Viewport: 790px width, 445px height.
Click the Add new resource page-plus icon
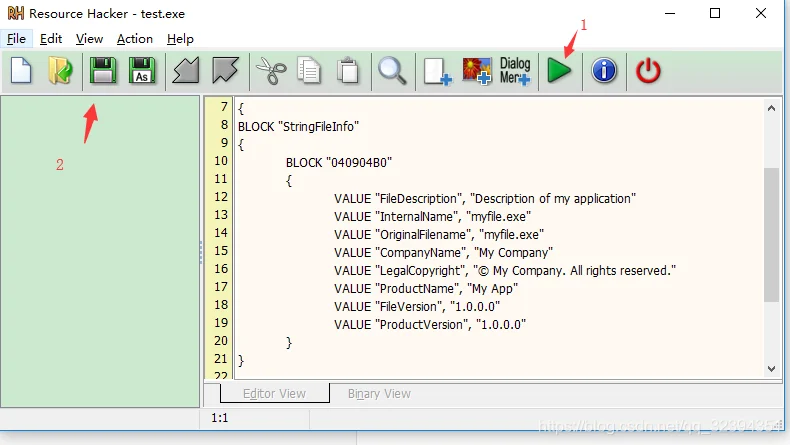point(437,71)
